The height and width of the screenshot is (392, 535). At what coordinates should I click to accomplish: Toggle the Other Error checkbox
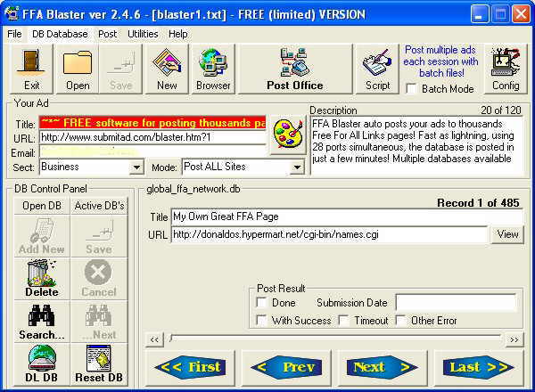point(401,320)
